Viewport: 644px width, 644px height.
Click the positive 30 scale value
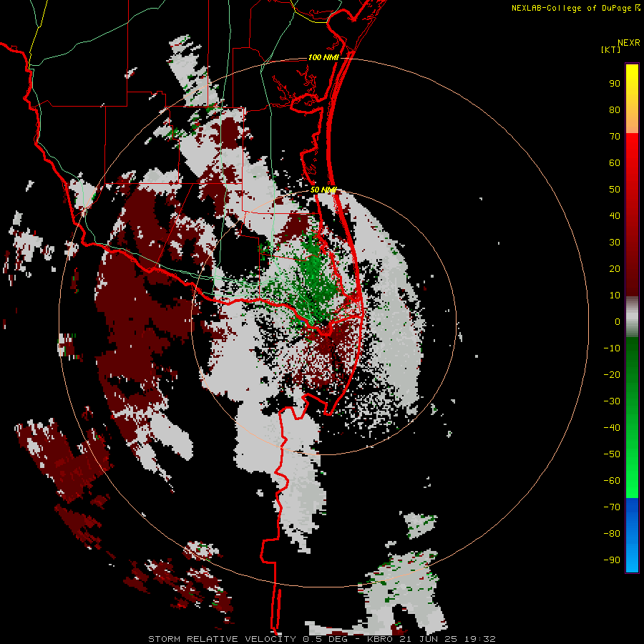(615, 243)
